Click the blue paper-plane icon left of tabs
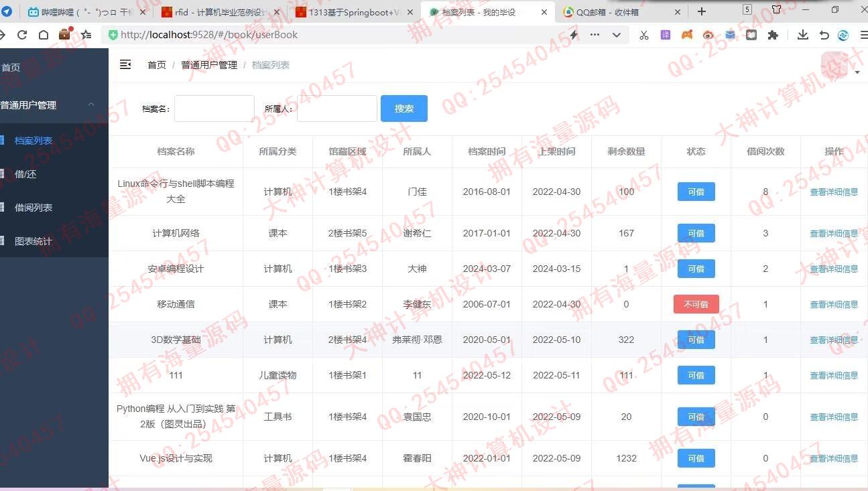The image size is (868, 491). 7,11
